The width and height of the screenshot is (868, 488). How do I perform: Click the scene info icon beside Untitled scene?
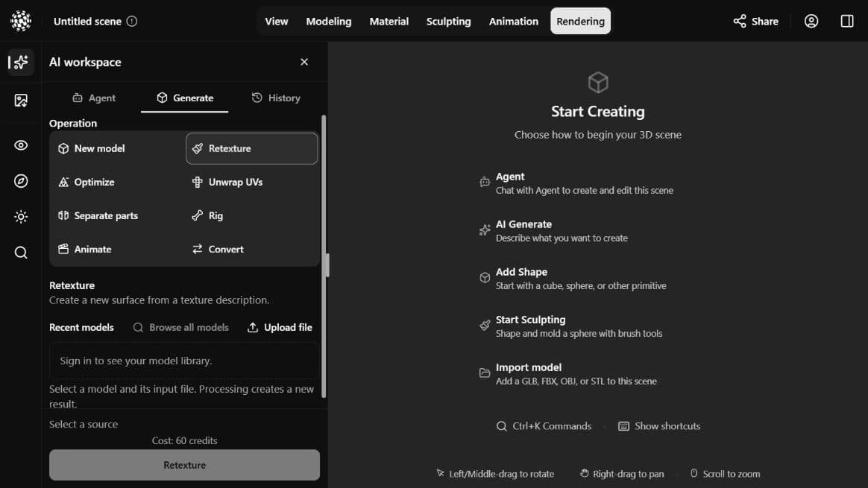pyautogui.click(x=132, y=21)
